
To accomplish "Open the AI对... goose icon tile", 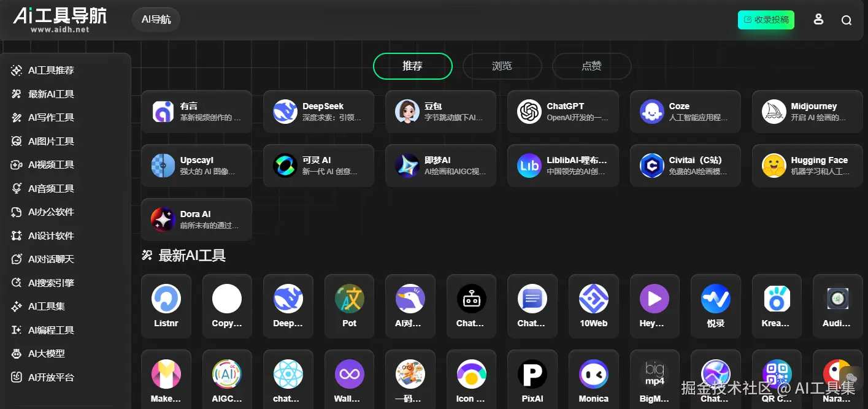I will click(410, 306).
